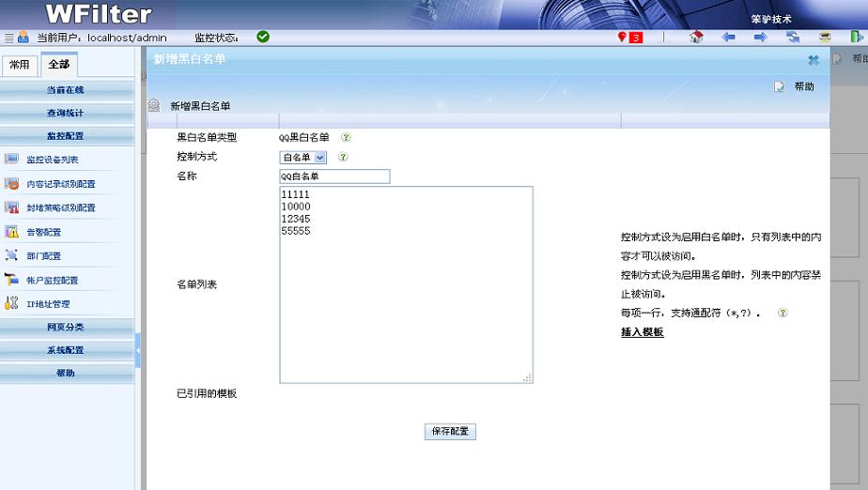Switch to the 全部 tab
This screenshot has height=490, width=868.
click(x=58, y=65)
